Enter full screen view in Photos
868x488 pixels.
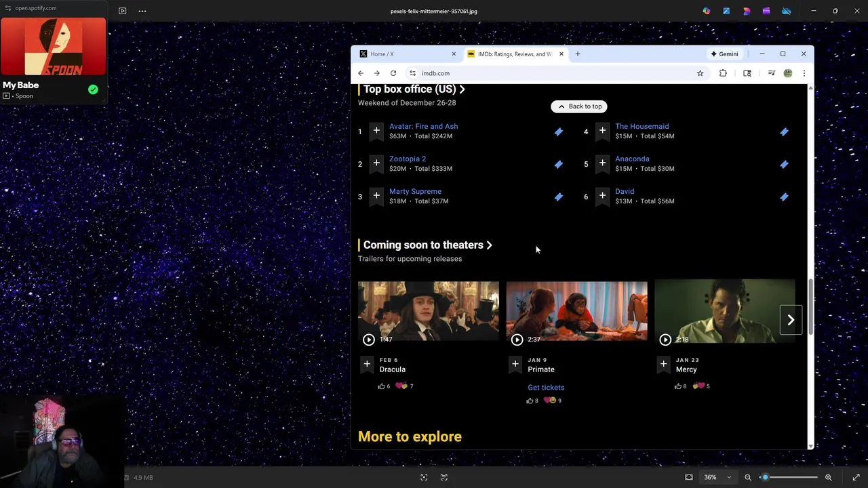[856, 477]
